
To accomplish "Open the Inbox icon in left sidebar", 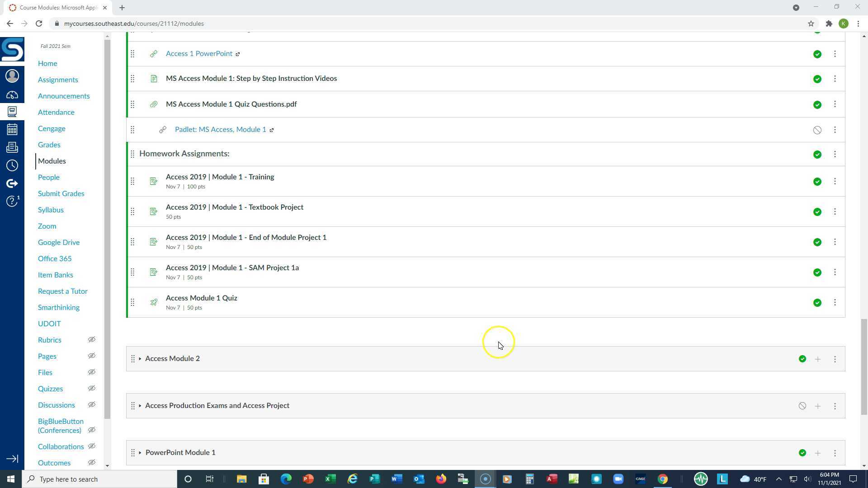I will [x=12, y=147].
